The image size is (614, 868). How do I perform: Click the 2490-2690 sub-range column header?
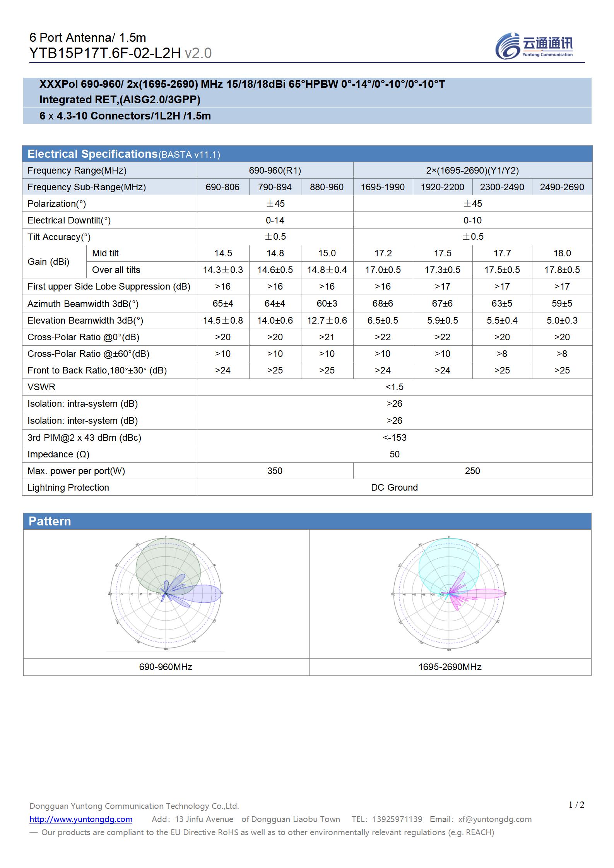[x=562, y=187]
